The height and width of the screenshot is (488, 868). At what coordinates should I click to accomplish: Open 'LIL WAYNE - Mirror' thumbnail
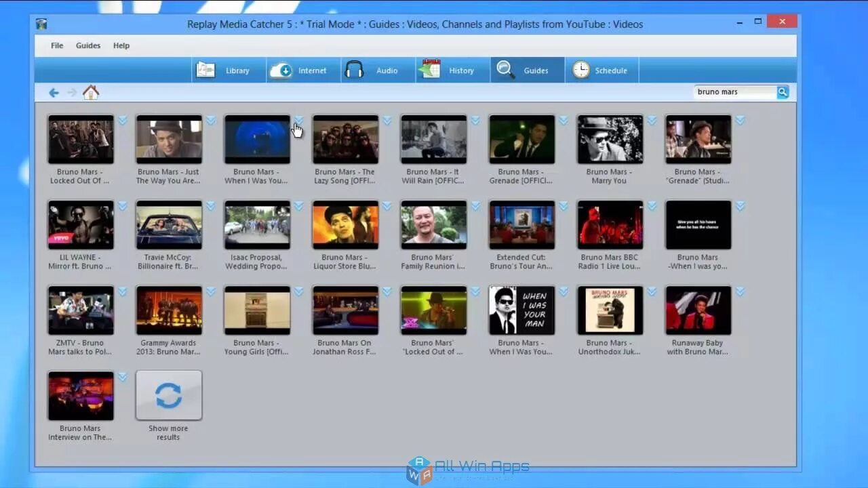tap(81, 224)
